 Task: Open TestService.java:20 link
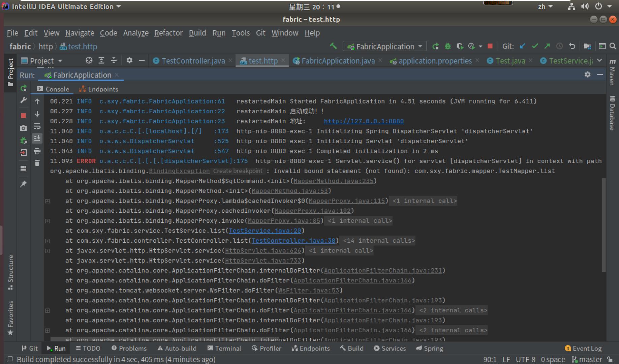265,231
